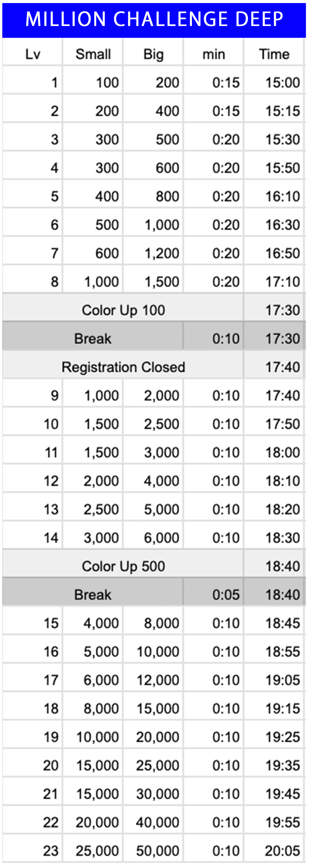Select the Lv column header
Image resolution: width=309 pixels, height=868 pixels.
(33, 54)
